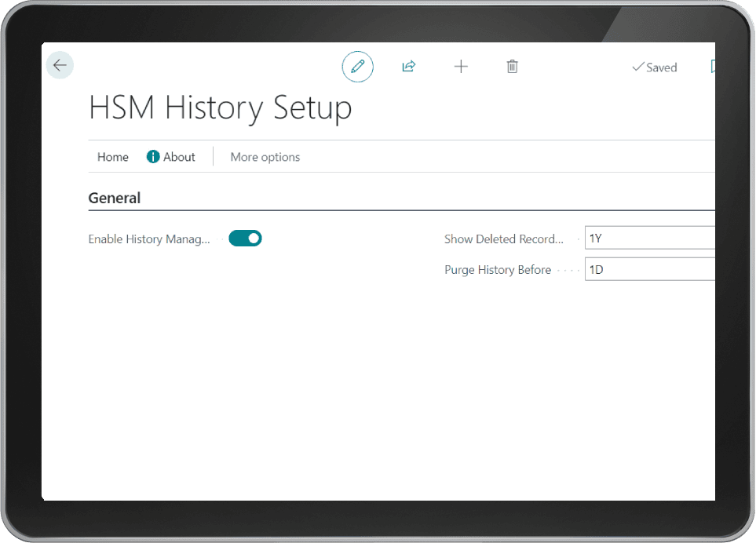Click the Enable History Manag... label
Viewport: 756px width, 543px height.
click(149, 239)
